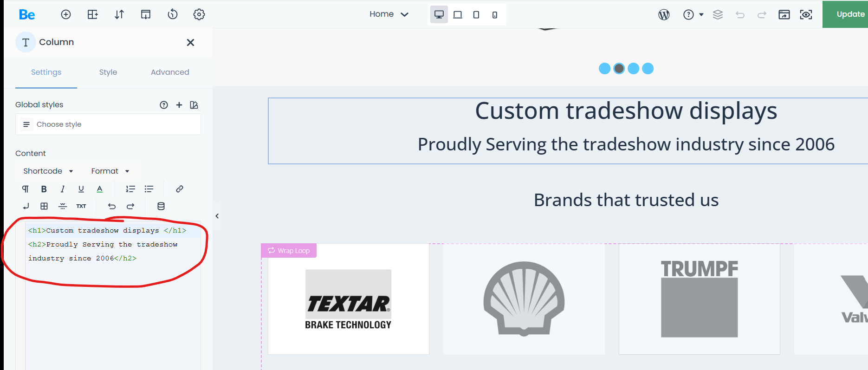Insert a table in editor
This screenshot has height=370, width=868.
pyautogui.click(x=44, y=206)
